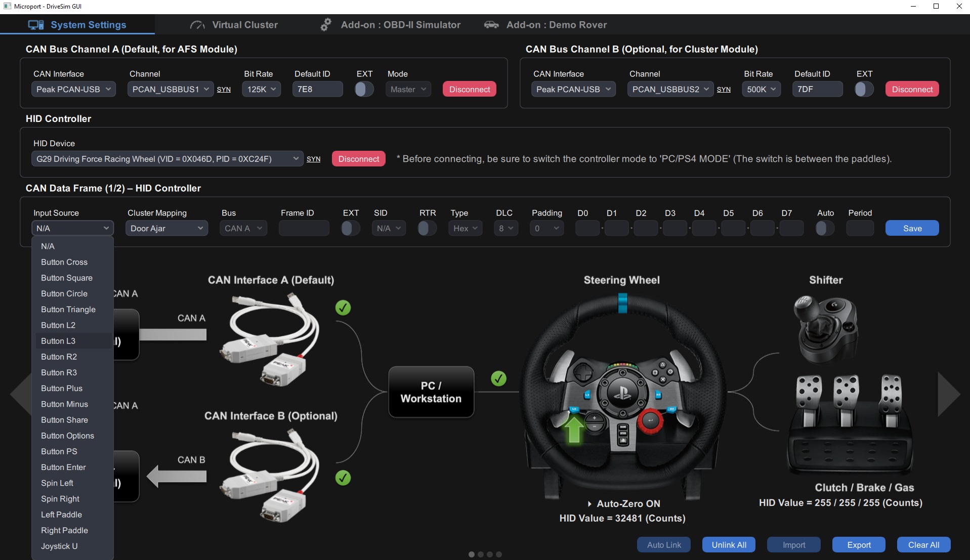Open Add-on : OBD-II Simulator tab
The image size is (970, 560).
pos(390,25)
